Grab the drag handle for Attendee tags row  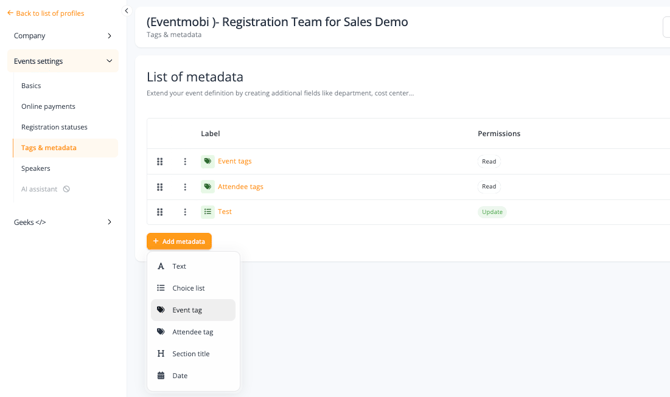pos(160,187)
